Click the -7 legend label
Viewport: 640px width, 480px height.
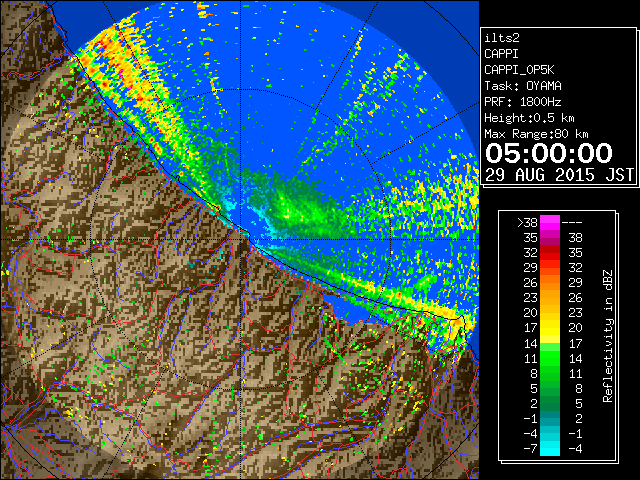(x=530, y=449)
